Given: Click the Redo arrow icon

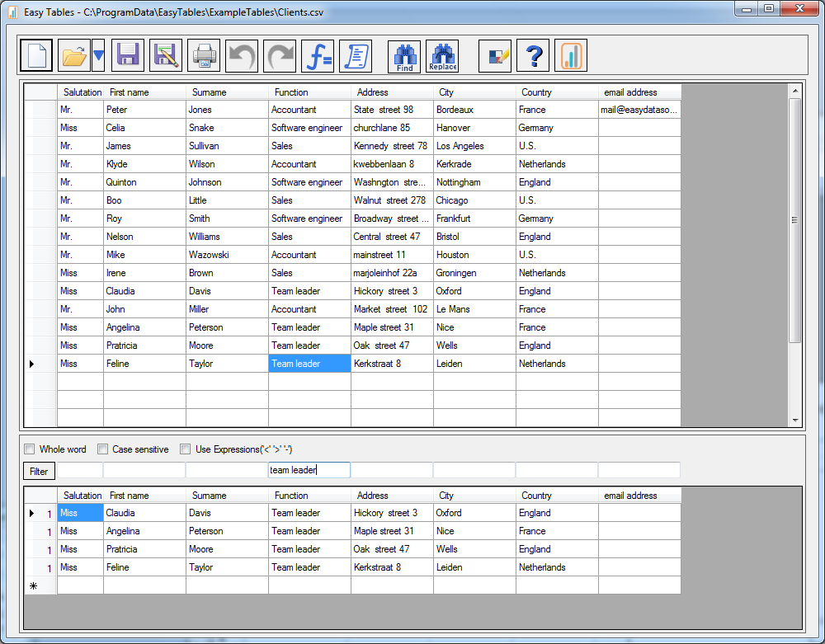Looking at the screenshot, I should tap(280, 56).
